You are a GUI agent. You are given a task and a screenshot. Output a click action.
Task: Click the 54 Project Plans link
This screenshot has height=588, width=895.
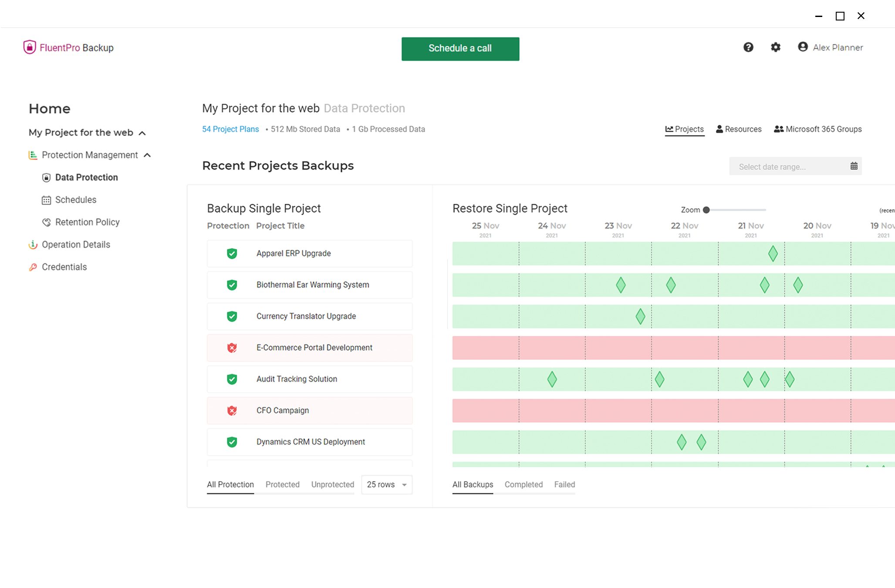pos(230,128)
